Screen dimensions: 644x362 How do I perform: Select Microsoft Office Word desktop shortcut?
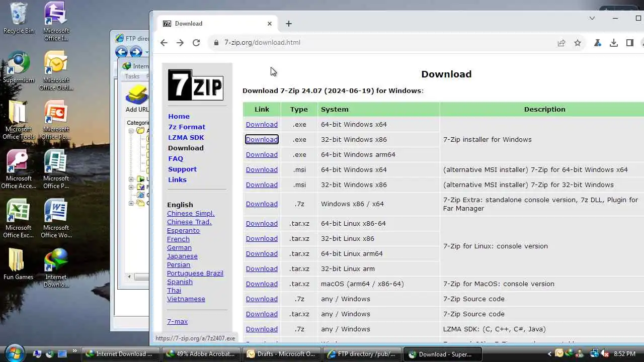click(x=56, y=219)
